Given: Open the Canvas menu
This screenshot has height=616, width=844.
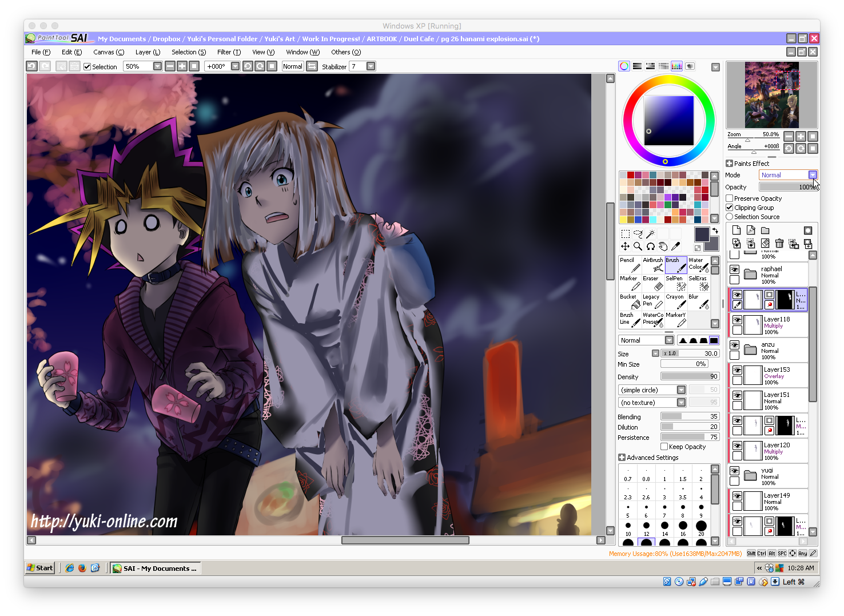Looking at the screenshot, I should point(109,52).
